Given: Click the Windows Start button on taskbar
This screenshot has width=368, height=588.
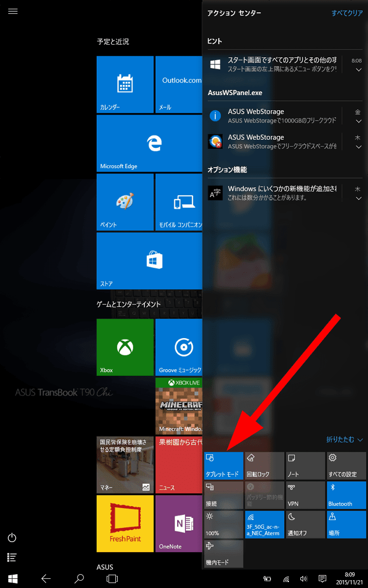Looking at the screenshot, I should click(13, 579).
